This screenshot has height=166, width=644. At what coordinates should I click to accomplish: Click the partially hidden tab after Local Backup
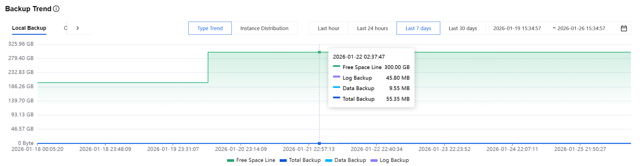[65, 28]
